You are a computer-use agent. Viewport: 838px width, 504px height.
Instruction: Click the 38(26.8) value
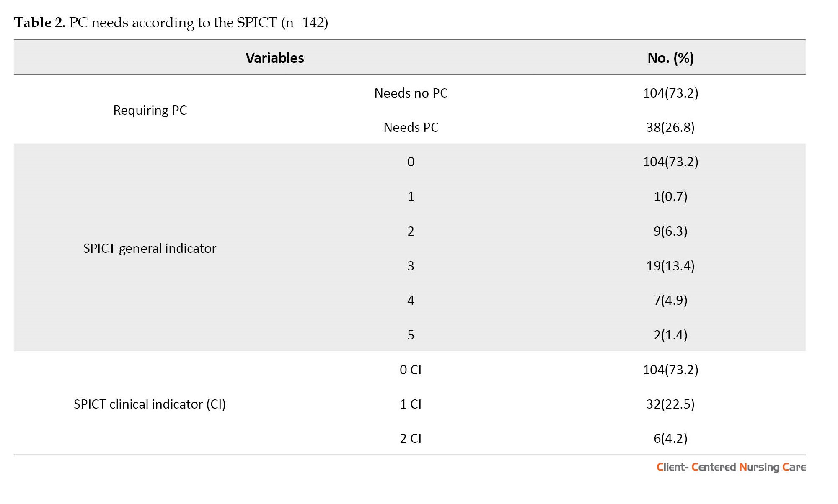(x=670, y=127)
